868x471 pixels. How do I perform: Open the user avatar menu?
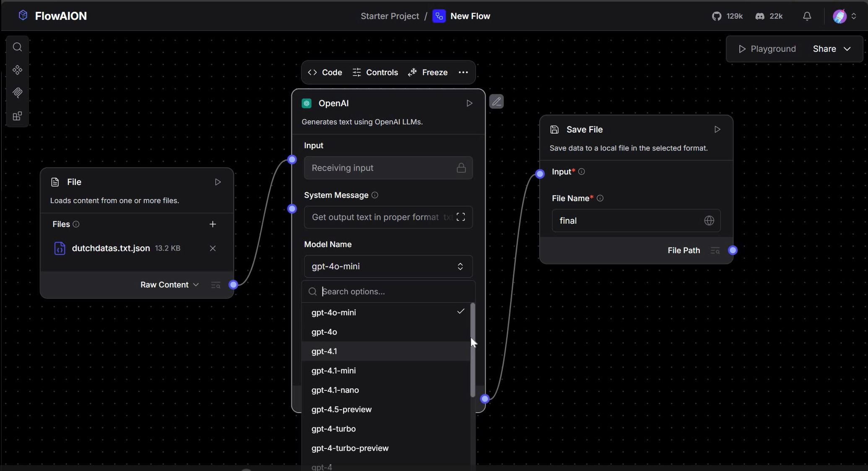tap(839, 16)
